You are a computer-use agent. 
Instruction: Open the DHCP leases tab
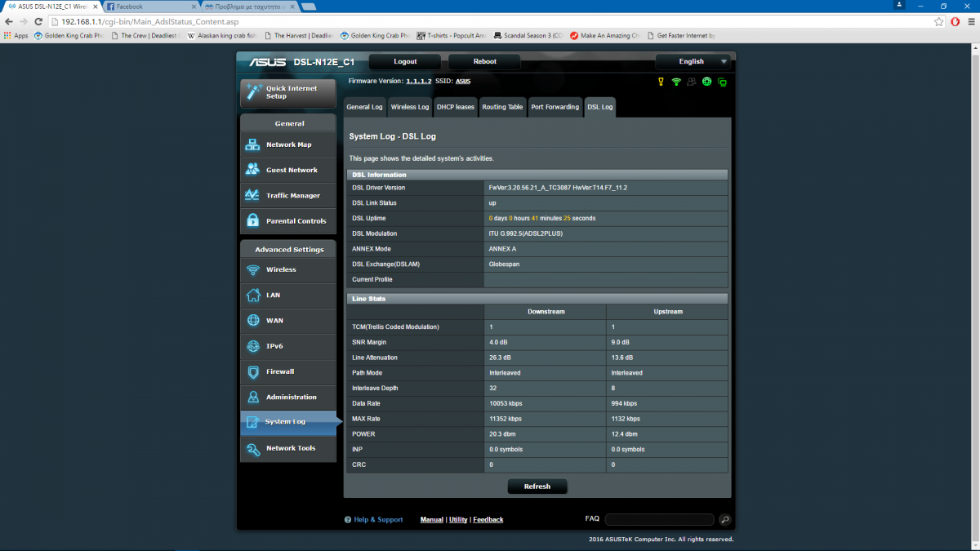(455, 107)
